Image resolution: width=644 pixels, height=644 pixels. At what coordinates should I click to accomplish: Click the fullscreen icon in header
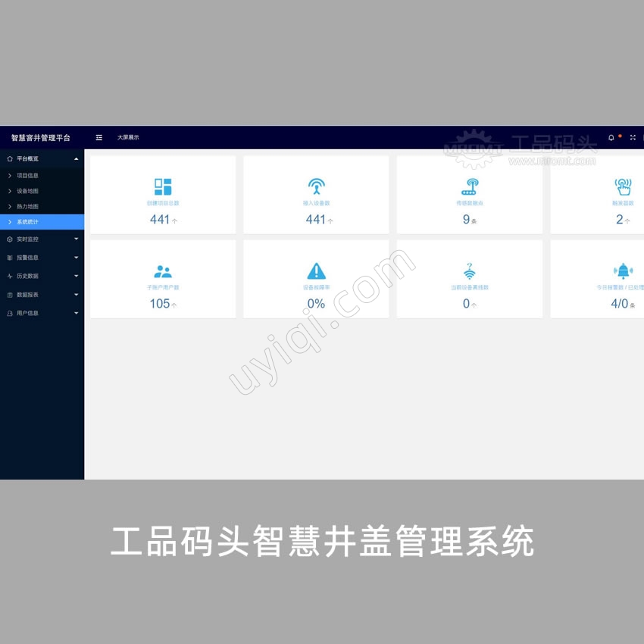(x=633, y=138)
